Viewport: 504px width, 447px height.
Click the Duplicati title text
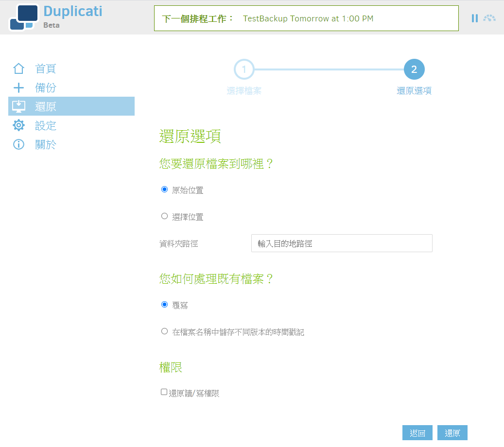tap(72, 12)
